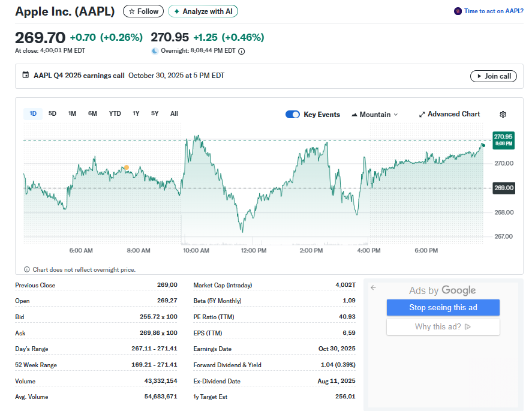
Task: Toggle the Key Events switch
Action: tap(293, 115)
